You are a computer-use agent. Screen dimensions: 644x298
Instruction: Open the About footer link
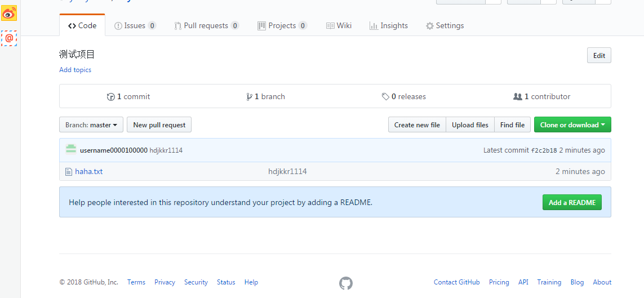(602, 282)
